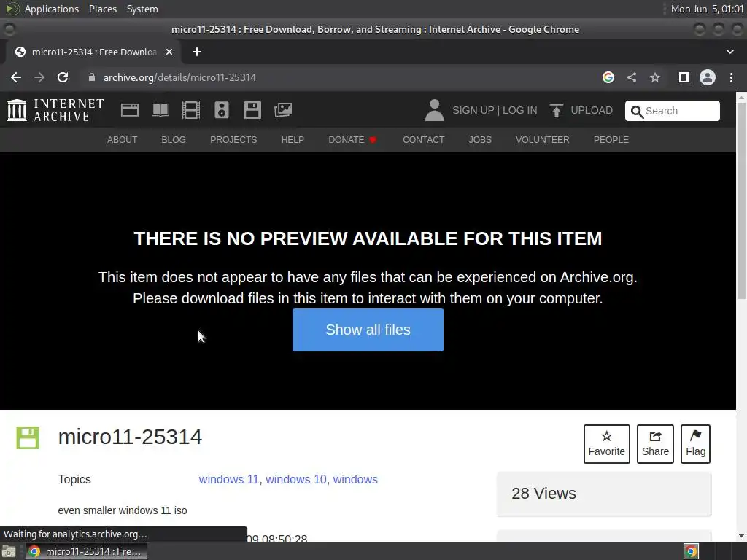The image size is (747, 560).
Task: Click the clock Mon Jun 5, 01:01
Action: click(x=707, y=9)
